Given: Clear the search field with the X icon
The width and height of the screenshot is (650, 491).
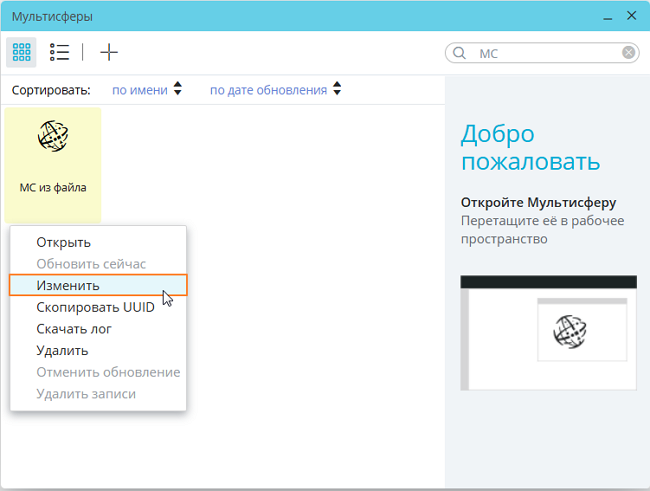Looking at the screenshot, I should tap(628, 53).
